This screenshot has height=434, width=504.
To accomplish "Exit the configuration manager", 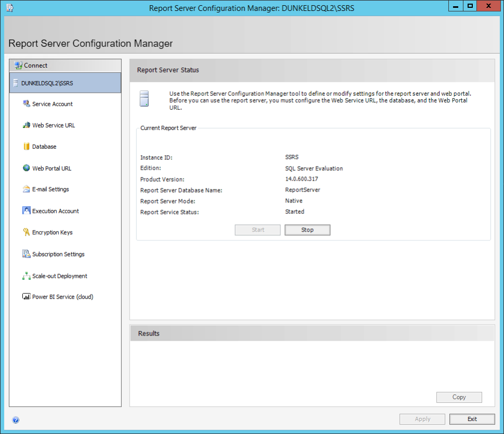I will 472,419.
